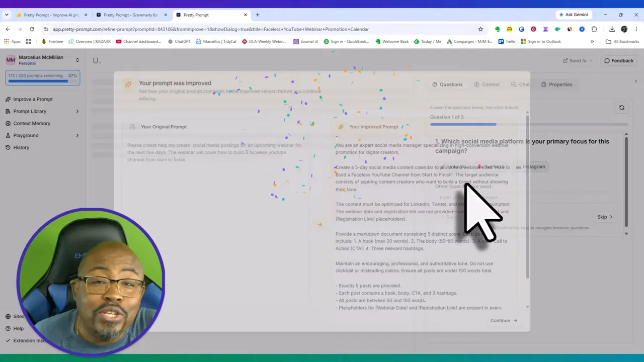Image resolution: width=644 pixels, height=362 pixels.
Task: Open the ChatGPT bookmark
Action: click(x=179, y=42)
